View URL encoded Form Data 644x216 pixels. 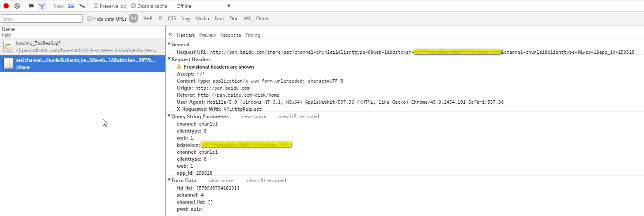[x=266, y=180]
